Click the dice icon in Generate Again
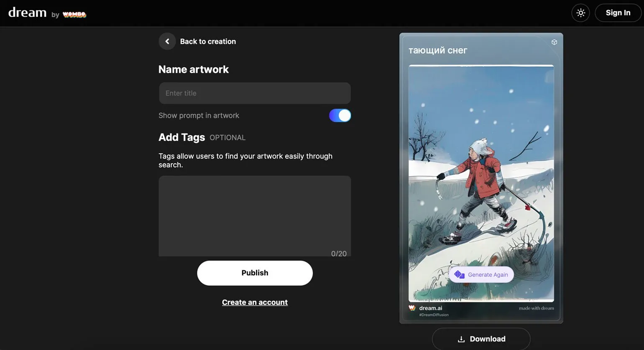 click(459, 274)
